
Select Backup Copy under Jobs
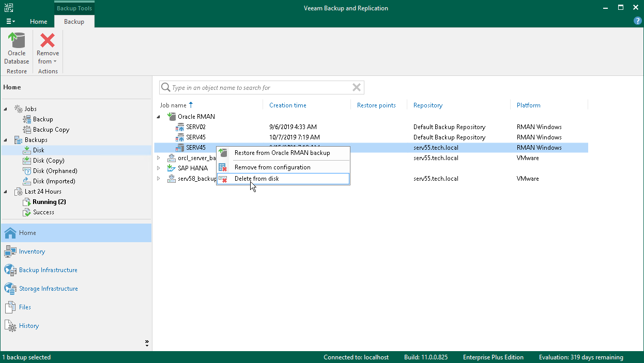tap(51, 130)
